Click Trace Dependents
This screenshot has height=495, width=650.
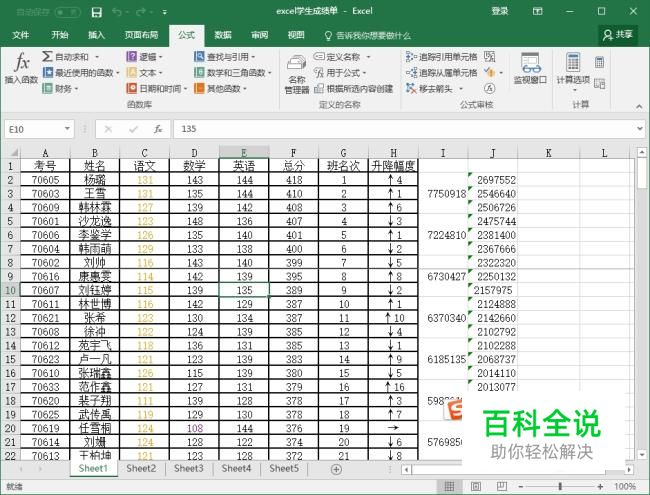(441, 73)
